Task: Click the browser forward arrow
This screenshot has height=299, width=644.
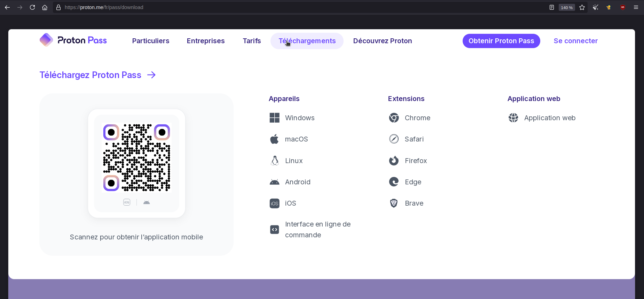Action: 20,7
